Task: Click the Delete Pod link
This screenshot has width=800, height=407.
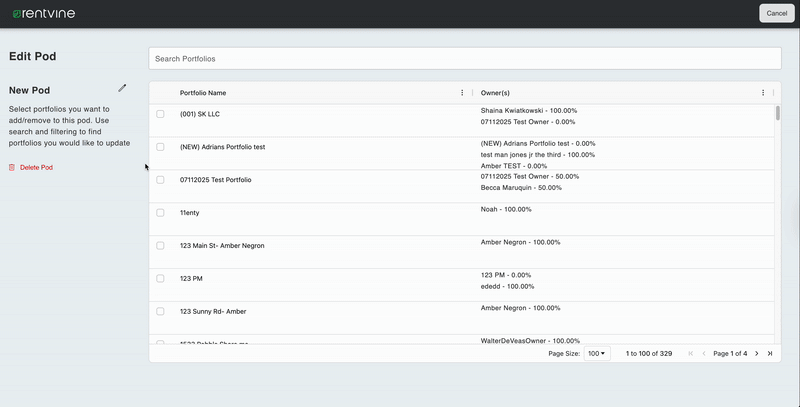Action: pos(36,167)
